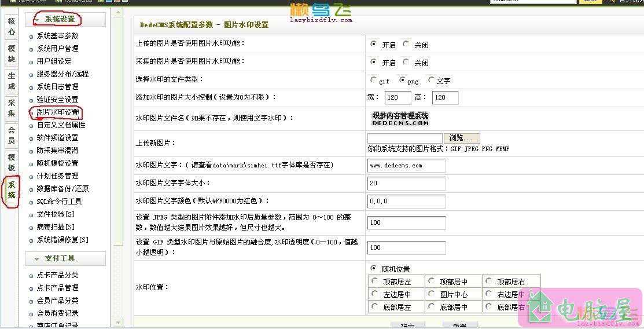This screenshot has width=644, height=329.
Task: Open 软件频道设置
Action: pos(57,138)
